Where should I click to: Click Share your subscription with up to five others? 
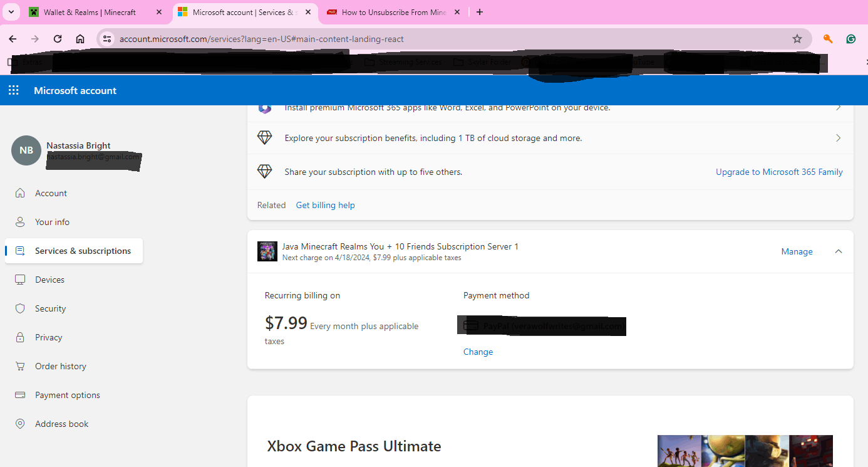pos(373,172)
